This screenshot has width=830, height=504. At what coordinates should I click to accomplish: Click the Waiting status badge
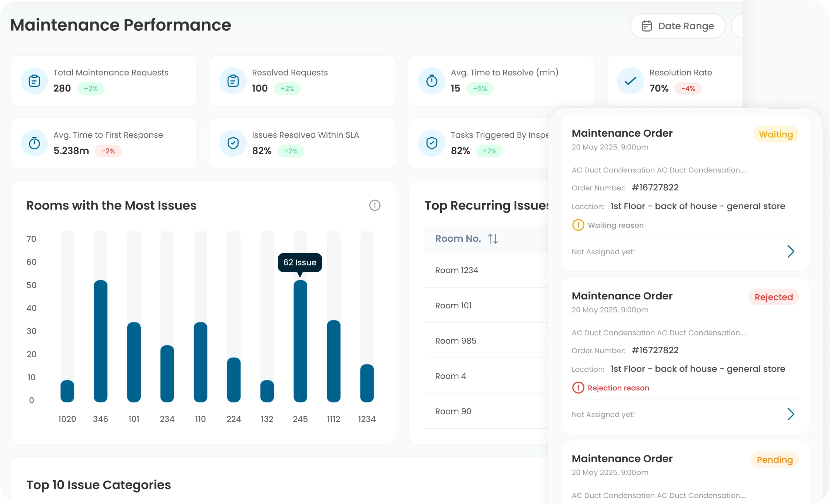coord(776,135)
